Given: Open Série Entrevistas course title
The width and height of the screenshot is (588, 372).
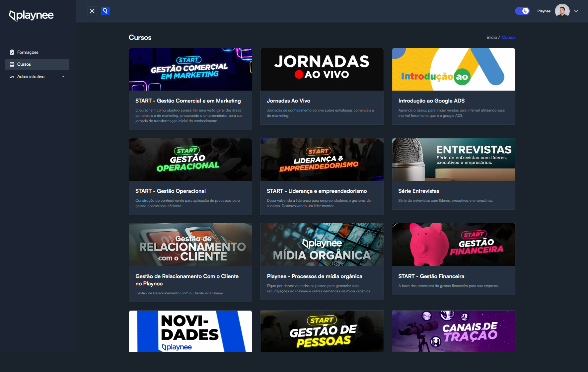Looking at the screenshot, I should point(419,191).
